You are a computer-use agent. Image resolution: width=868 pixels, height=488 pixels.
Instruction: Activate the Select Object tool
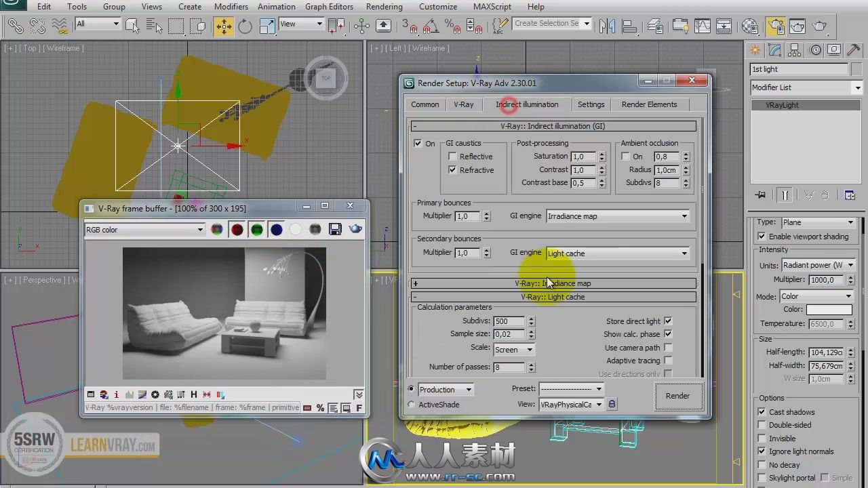(x=133, y=26)
